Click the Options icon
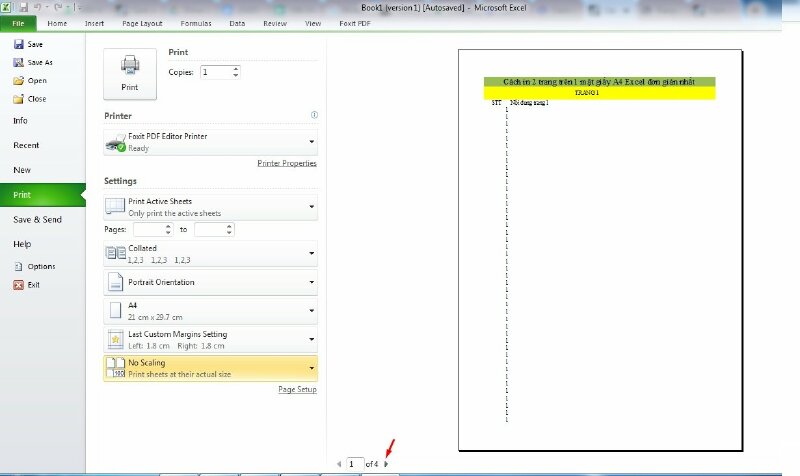 18,266
